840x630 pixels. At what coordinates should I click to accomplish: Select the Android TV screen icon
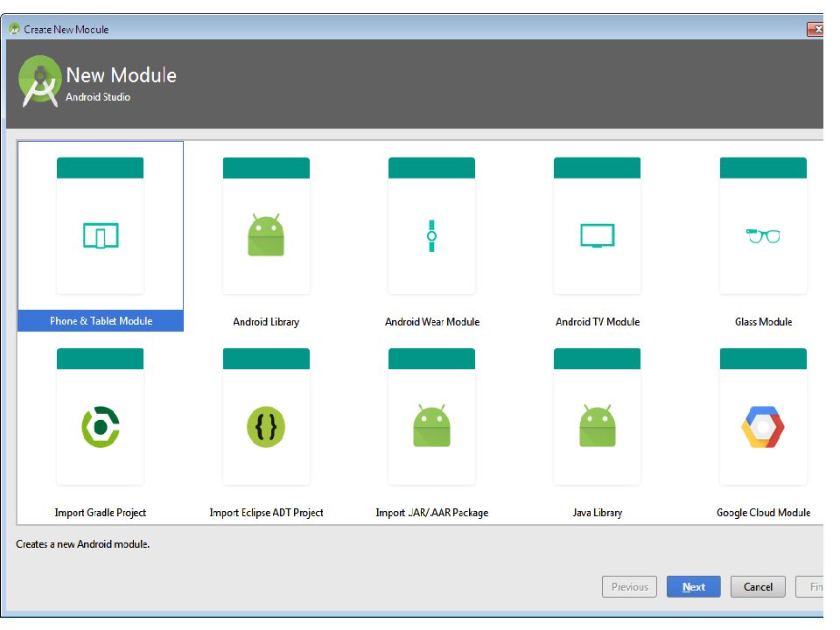coord(598,235)
